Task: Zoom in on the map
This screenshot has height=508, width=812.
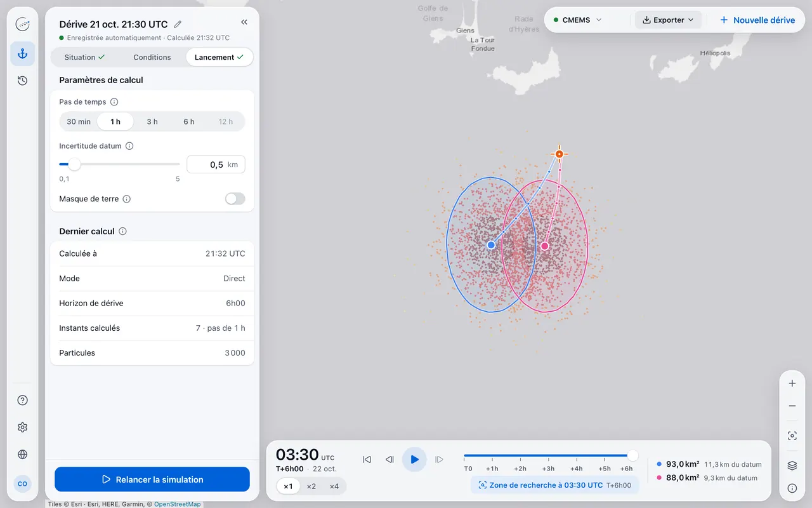Action: (792, 384)
